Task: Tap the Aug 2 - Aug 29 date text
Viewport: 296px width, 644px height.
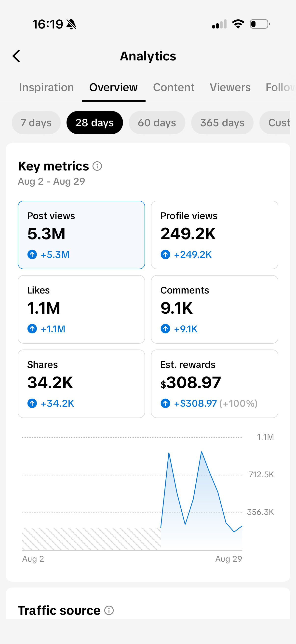Action: coord(52,181)
